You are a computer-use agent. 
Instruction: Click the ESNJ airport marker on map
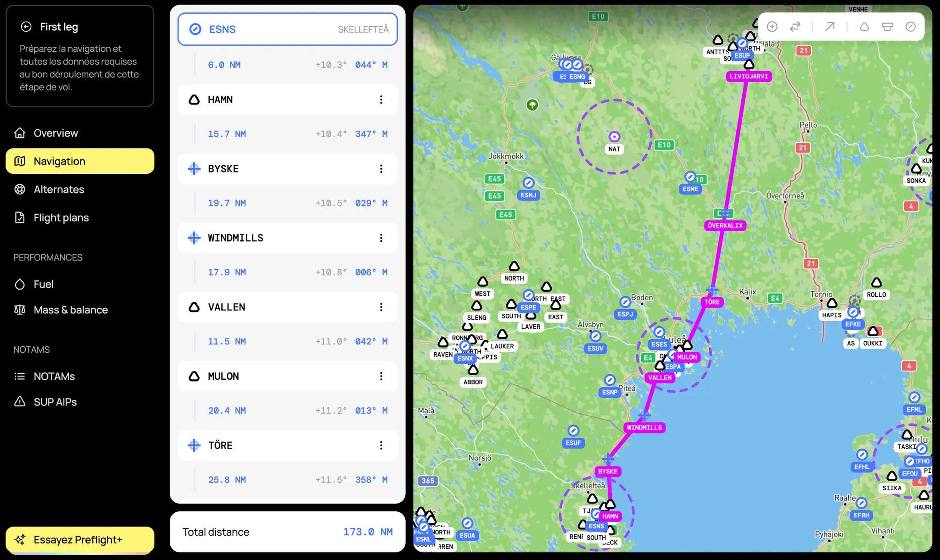[x=529, y=183]
